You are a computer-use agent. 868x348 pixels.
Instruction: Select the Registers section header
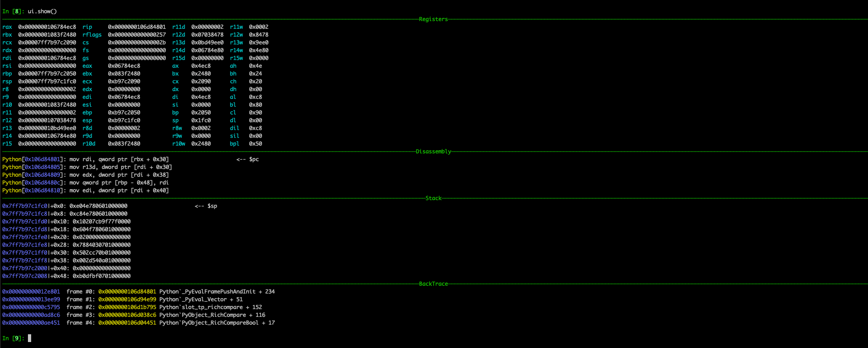(x=433, y=19)
